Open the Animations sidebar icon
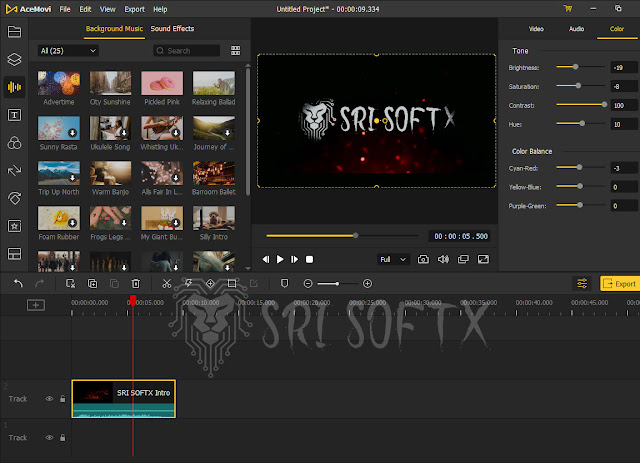 tap(14, 198)
